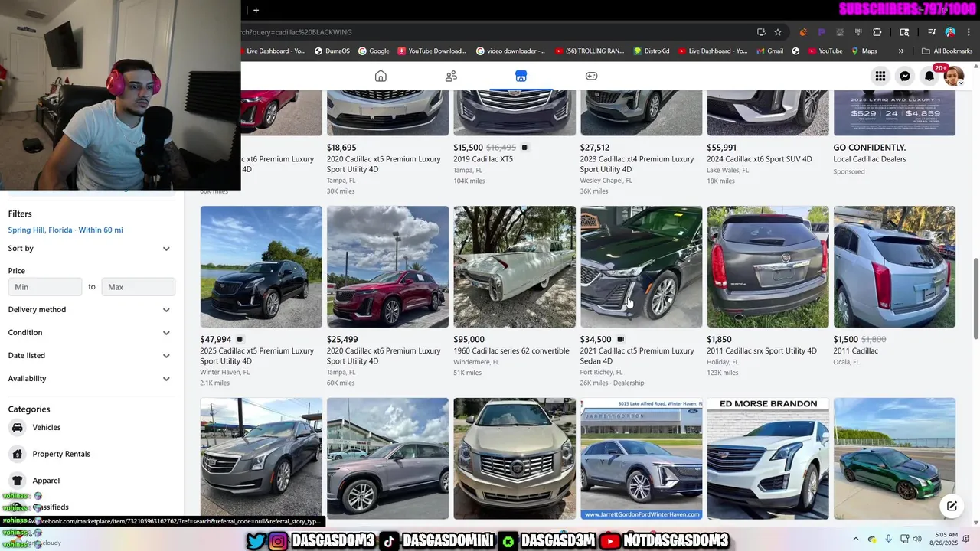Click the page vertical scrollbar
This screenshot has width=980, height=551.
click(975, 298)
